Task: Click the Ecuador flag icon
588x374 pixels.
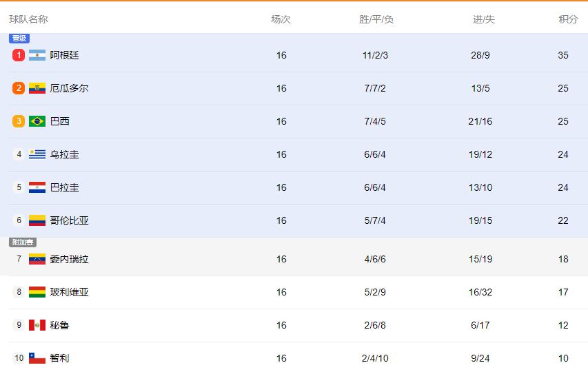Action: 37,88
